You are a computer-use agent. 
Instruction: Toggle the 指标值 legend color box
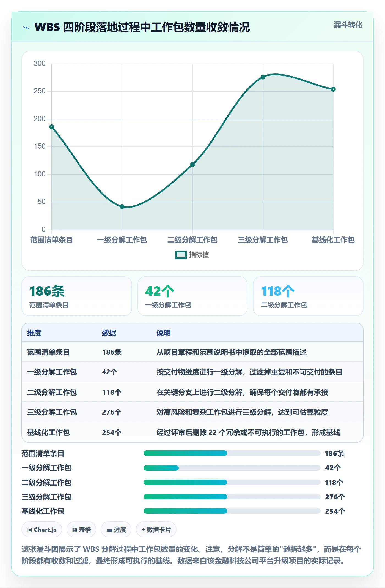tap(181, 255)
